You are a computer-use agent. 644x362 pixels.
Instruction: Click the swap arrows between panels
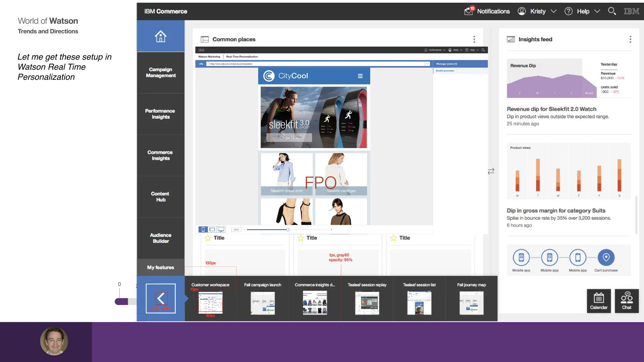tap(491, 171)
